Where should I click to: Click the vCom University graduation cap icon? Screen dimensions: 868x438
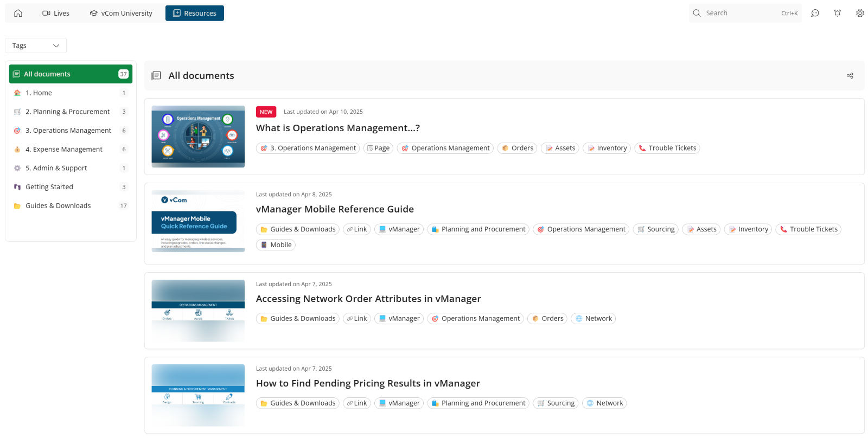[94, 13]
